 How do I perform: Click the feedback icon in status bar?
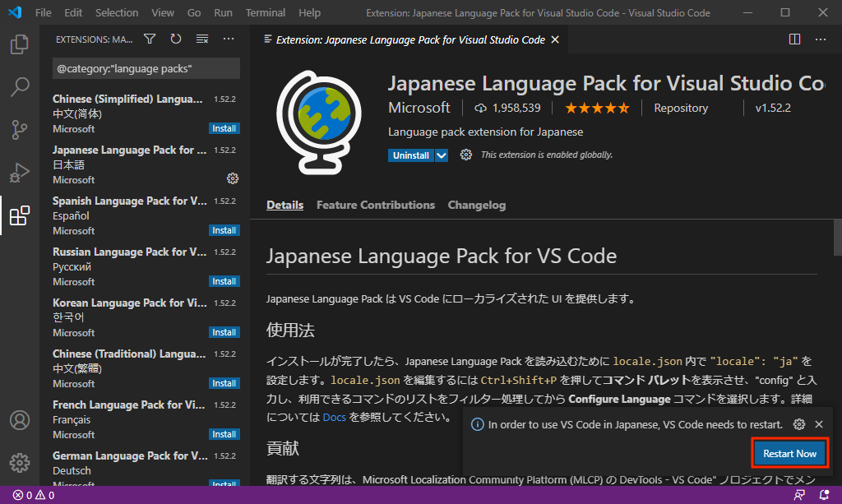(799, 496)
